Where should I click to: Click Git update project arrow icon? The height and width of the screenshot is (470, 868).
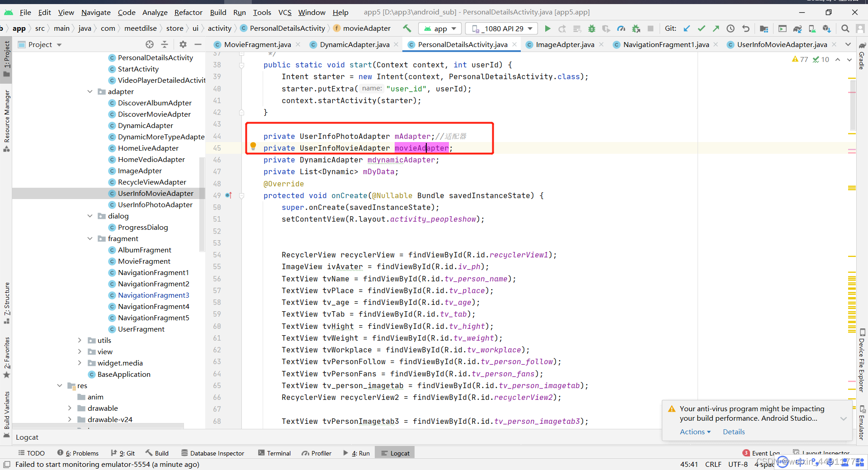click(687, 28)
